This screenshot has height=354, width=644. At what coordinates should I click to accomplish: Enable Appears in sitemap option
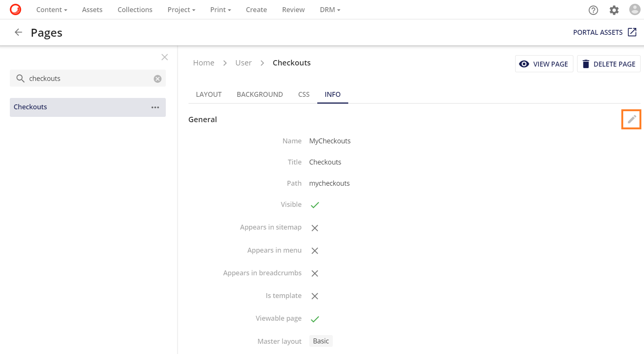point(315,228)
